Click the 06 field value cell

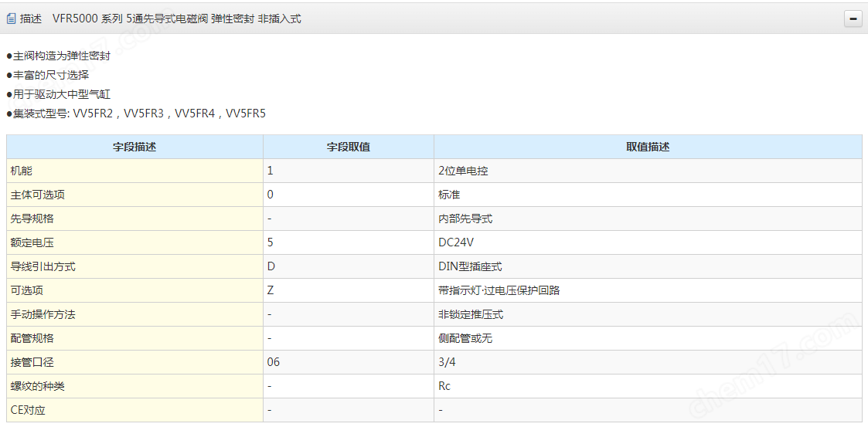(348, 362)
